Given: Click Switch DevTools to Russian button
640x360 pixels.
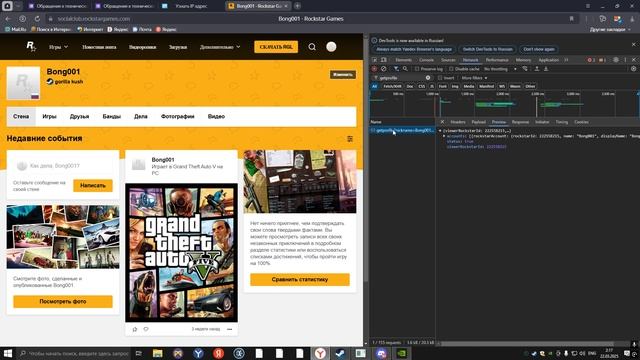Looking at the screenshot, I should (487, 49).
